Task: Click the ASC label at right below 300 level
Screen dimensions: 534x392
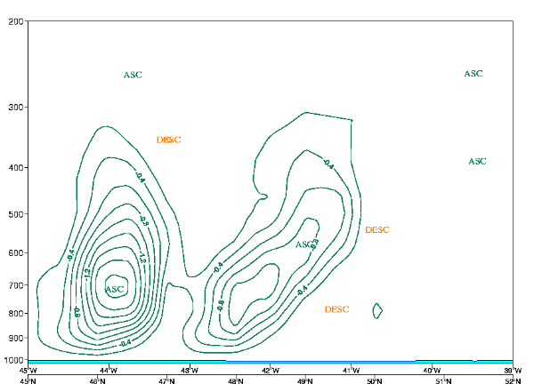Action: coord(477,161)
